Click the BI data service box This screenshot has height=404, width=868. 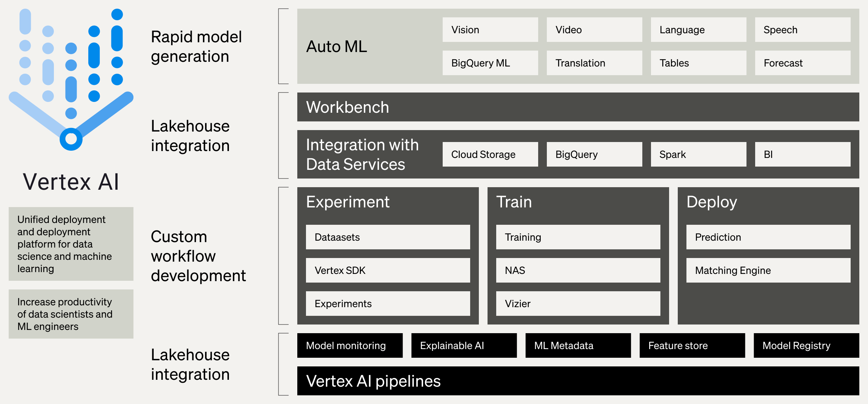[803, 154]
